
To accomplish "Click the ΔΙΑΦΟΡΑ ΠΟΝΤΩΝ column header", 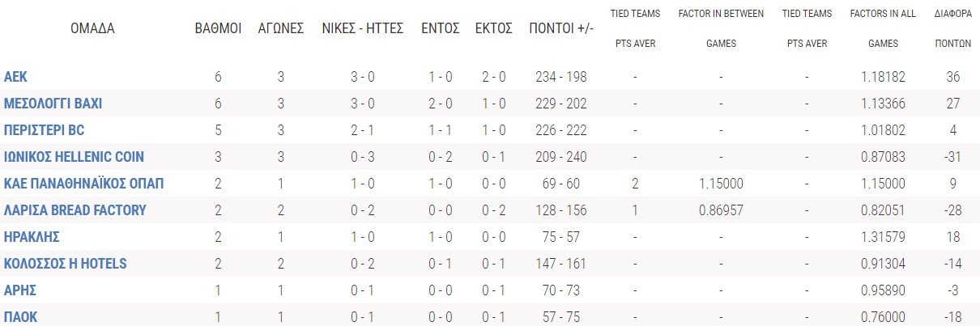I will point(952,28).
